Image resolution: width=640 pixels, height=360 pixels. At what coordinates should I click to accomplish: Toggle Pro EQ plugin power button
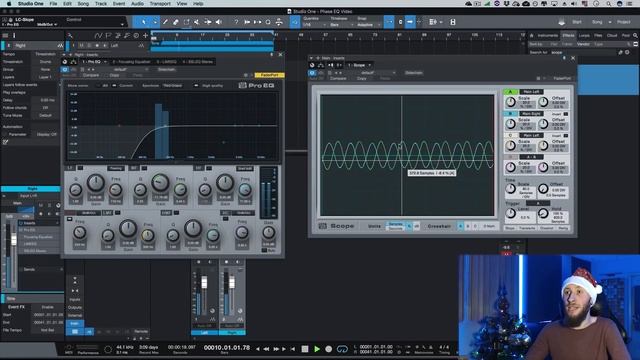pyautogui.click(x=64, y=70)
